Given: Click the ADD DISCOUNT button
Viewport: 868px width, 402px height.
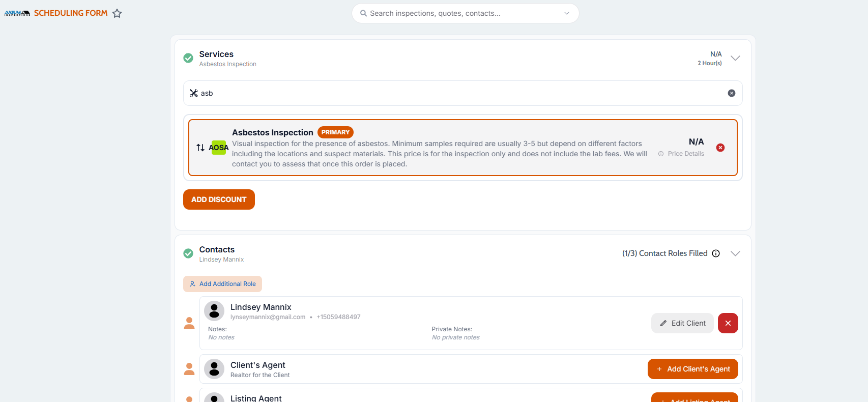Looking at the screenshot, I should pyautogui.click(x=219, y=199).
